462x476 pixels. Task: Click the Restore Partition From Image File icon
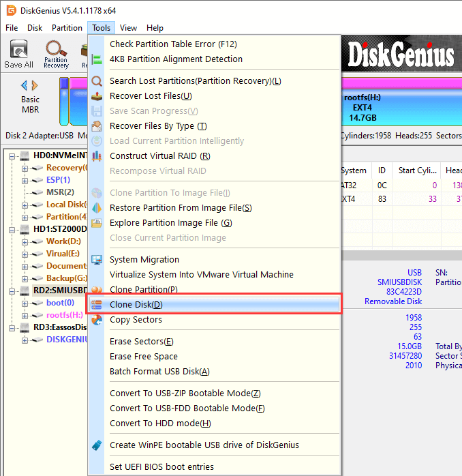[x=97, y=208]
